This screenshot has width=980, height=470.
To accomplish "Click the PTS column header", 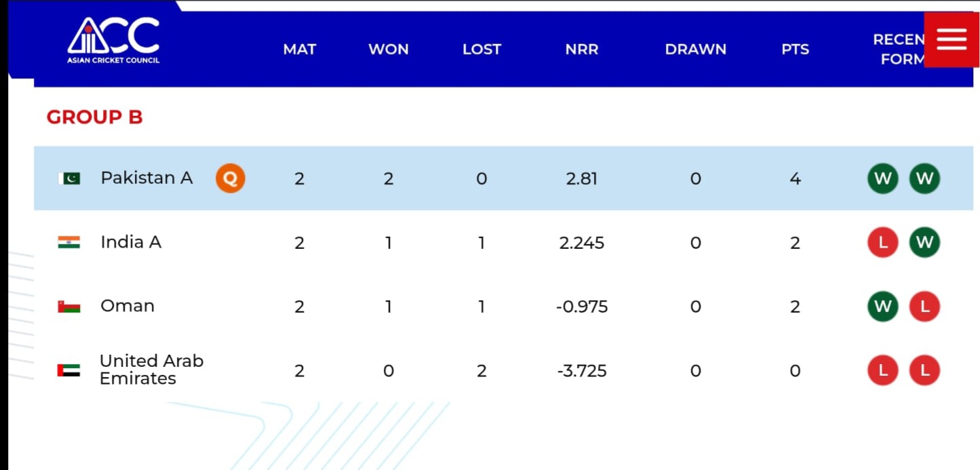I will (x=795, y=50).
